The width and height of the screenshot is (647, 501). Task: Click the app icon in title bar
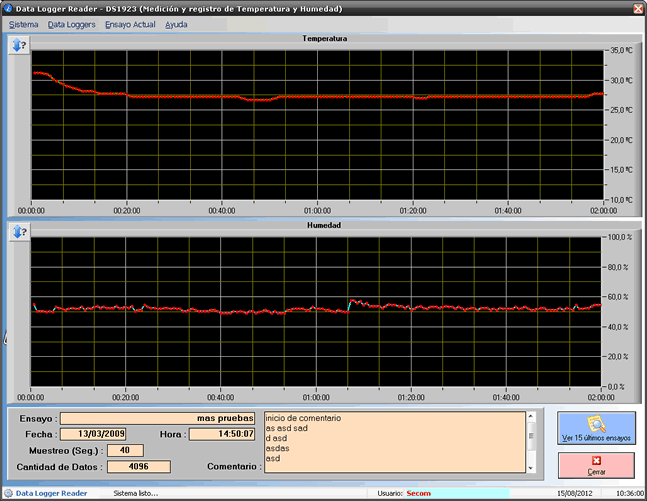click(8, 8)
